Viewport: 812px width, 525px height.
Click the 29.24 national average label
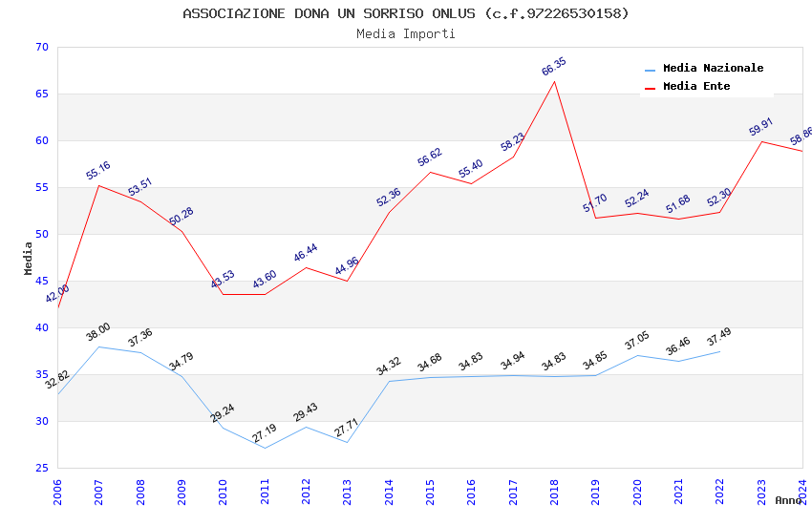coord(223,412)
